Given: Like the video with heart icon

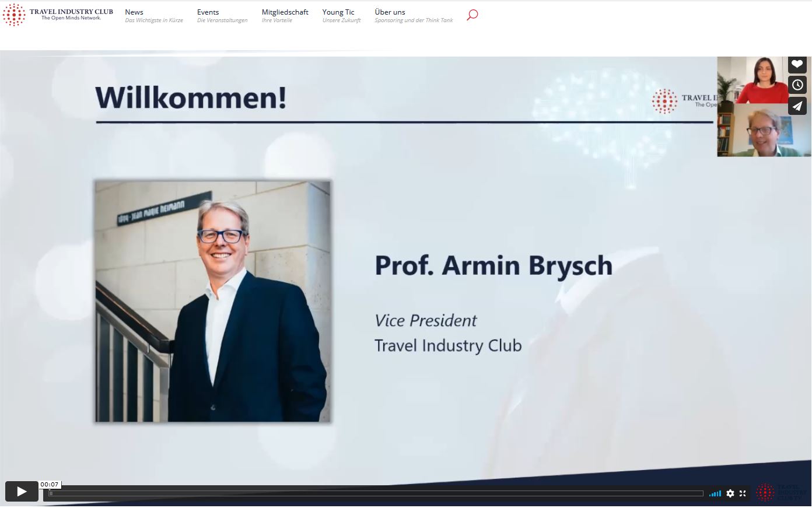Looking at the screenshot, I should pyautogui.click(x=797, y=64).
